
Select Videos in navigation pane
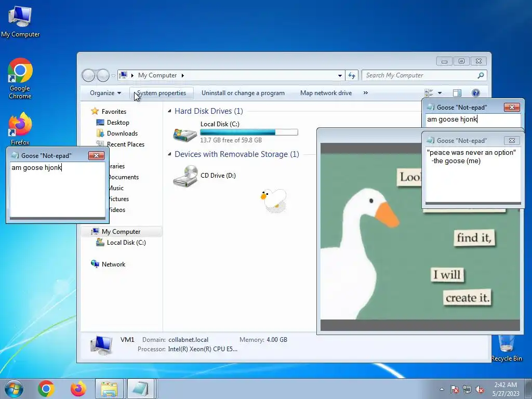point(117,210)
